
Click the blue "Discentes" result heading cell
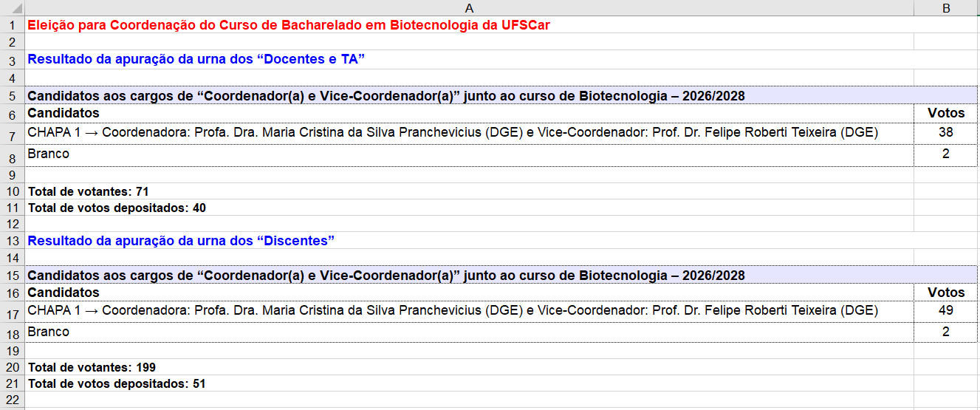(x=469, y=241)
